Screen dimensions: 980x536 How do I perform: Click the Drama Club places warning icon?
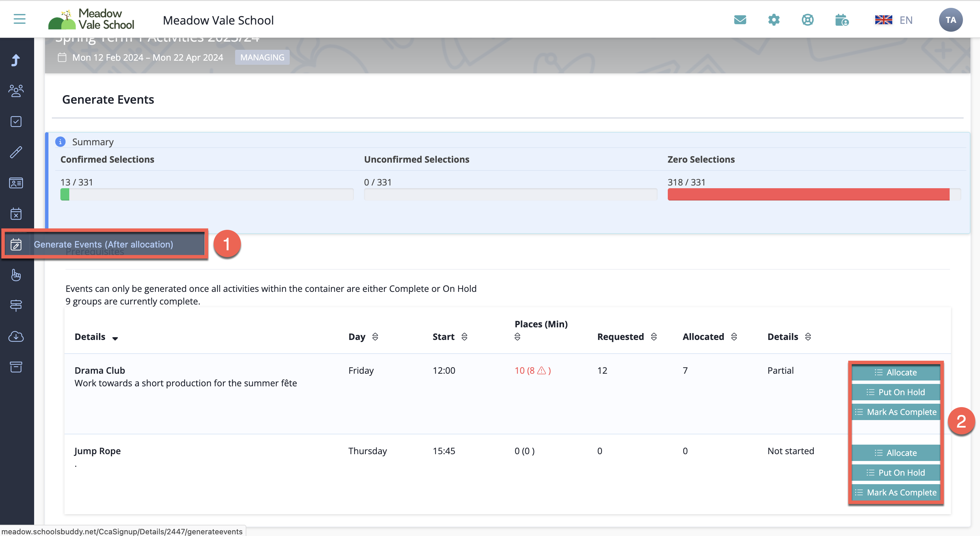(542, 370)
